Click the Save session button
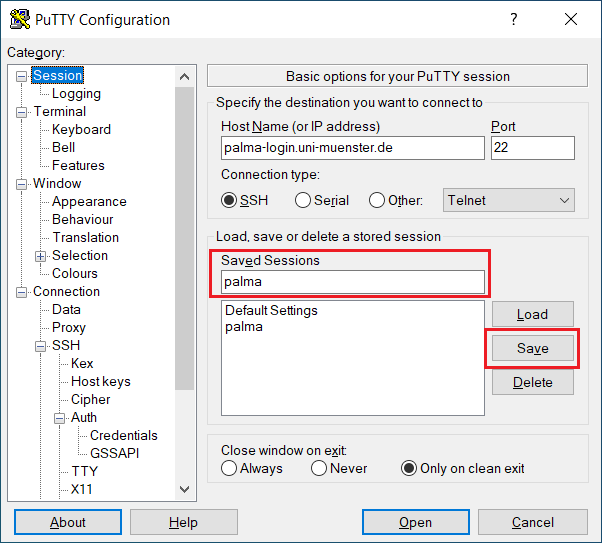Viewport: 604px width, 545px height. pyautogui.click(x=532, y=348)
